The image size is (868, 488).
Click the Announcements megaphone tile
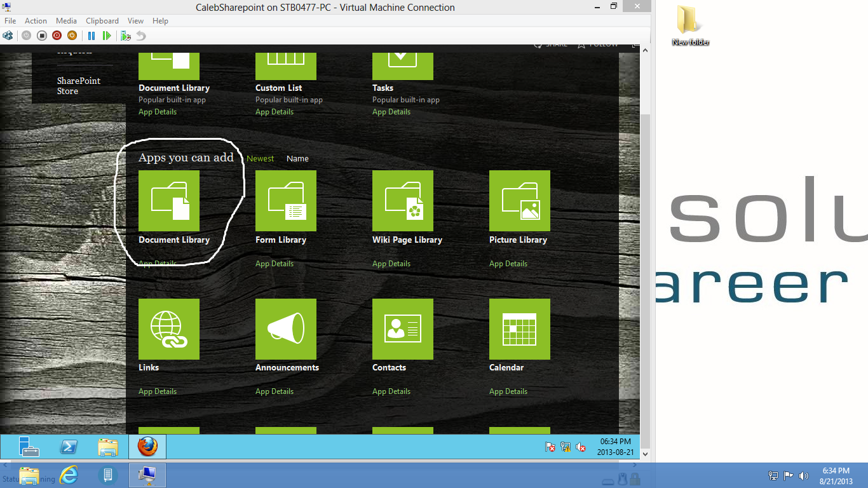coord(286,329)
